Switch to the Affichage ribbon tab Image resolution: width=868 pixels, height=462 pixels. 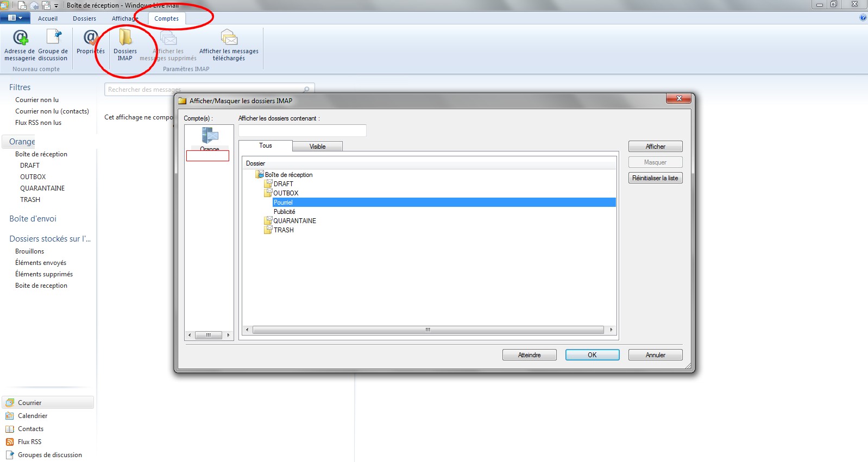[125, 18]
